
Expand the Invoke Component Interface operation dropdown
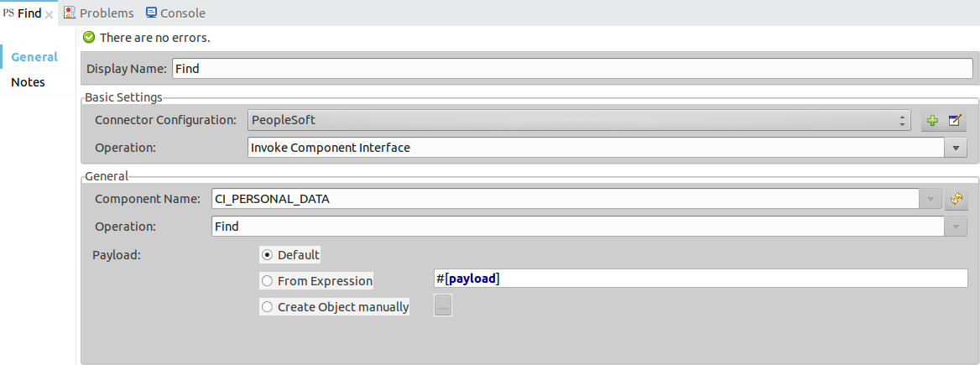[x=956, y=148]
